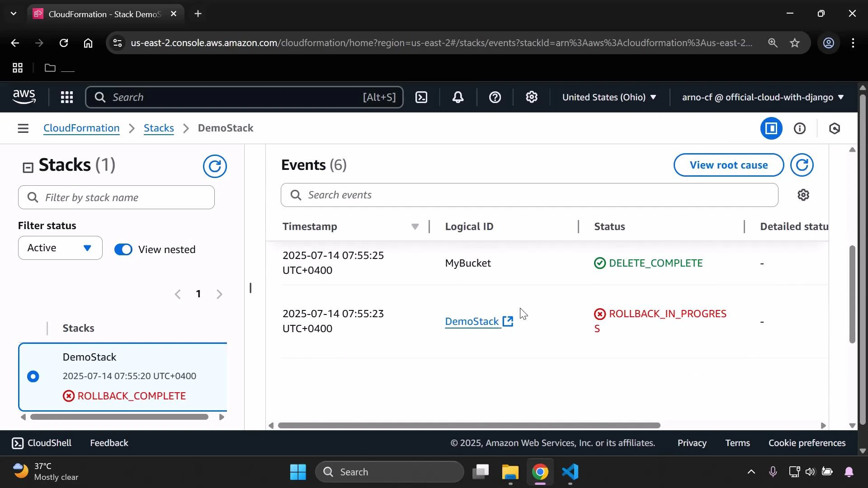This screenshot has width=868, height=488.
Task: Toggle the split panel view icon
Action: (771, 129)
